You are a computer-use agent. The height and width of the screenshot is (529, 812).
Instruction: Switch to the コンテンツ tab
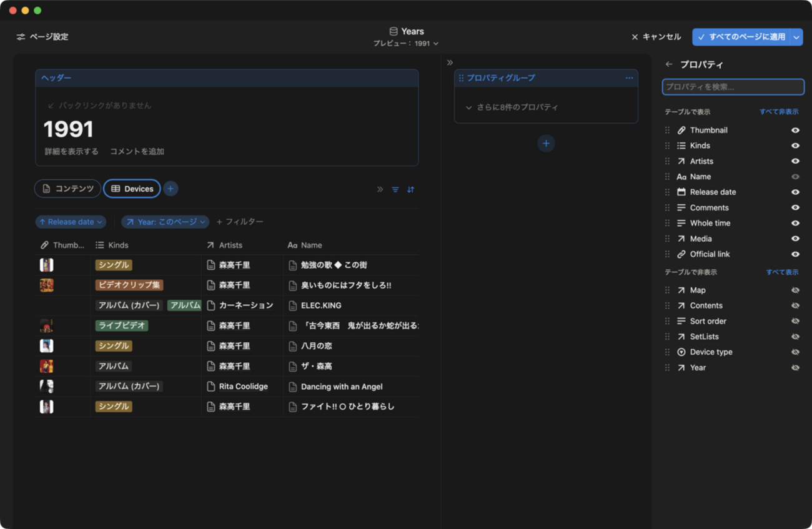pyautogui.click(x=67, y=189)
